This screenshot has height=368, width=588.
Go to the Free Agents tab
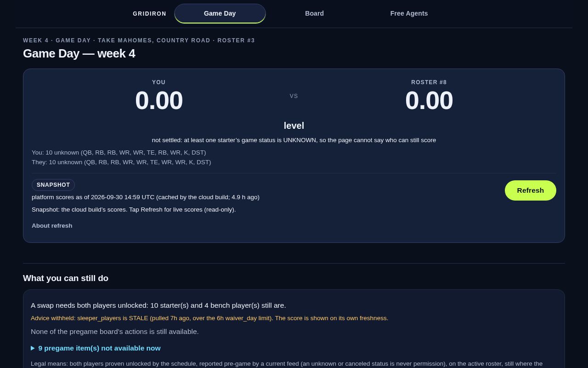click(409, 13)
